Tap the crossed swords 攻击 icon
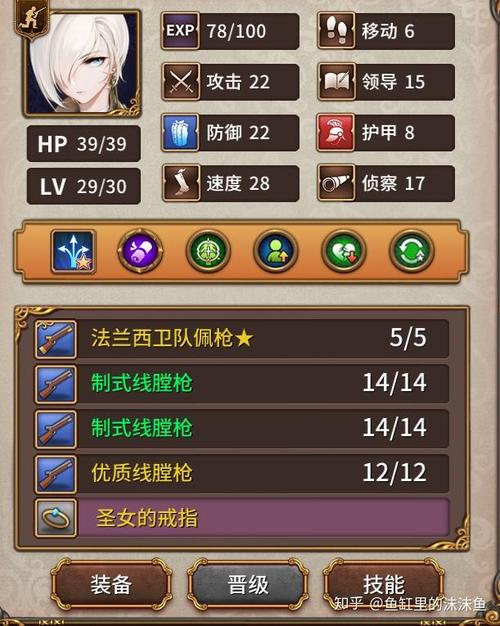Image resolution: width=500 pixels, height=626 pixels. coord(181,82)
